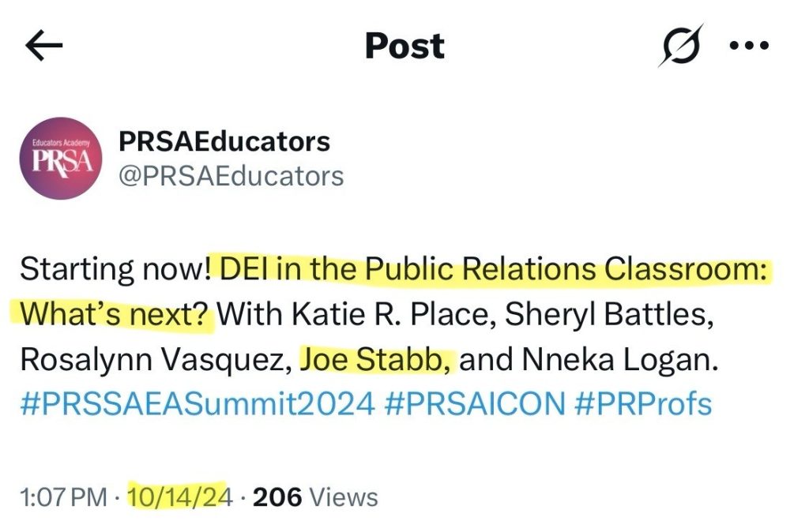The image size is (809, 532).
Task: Click the words Starting now!
Action: 116,269
